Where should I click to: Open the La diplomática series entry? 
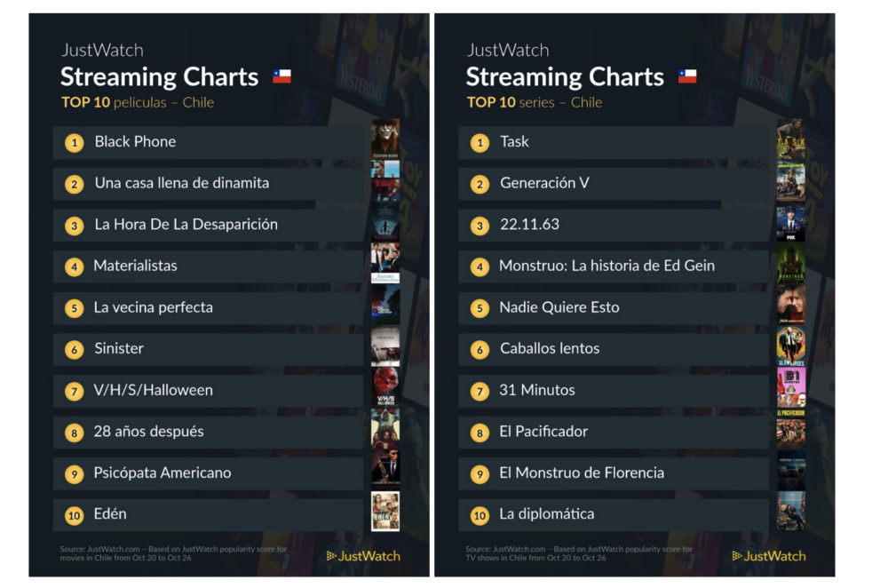tap(547, 514)
